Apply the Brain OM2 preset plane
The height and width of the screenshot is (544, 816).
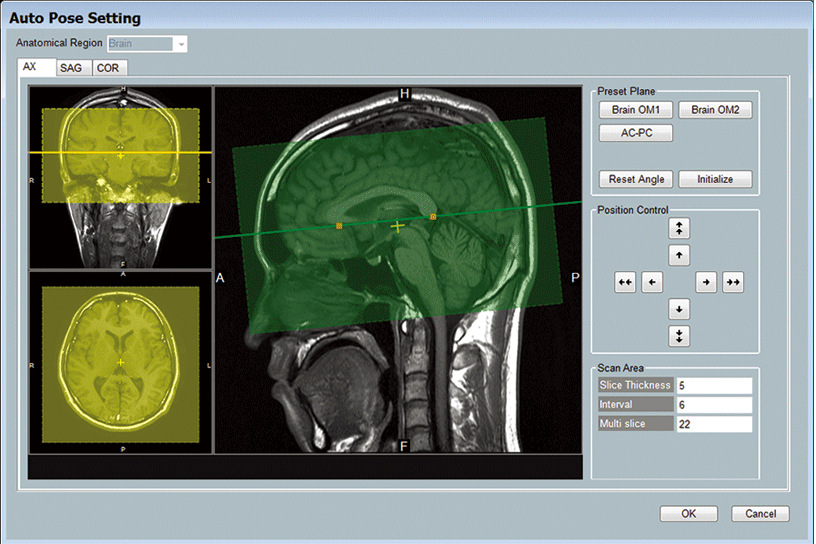714,110
